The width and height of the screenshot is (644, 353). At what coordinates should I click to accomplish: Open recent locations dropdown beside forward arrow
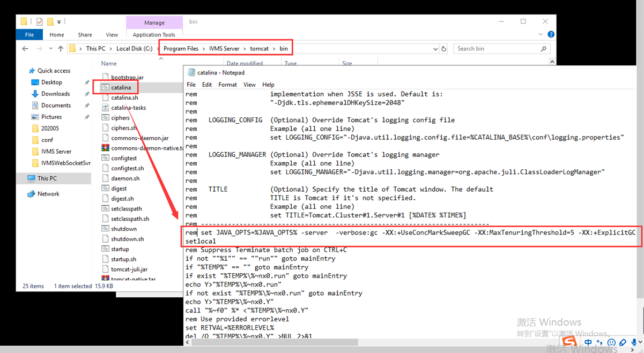[x=50, y=49]
